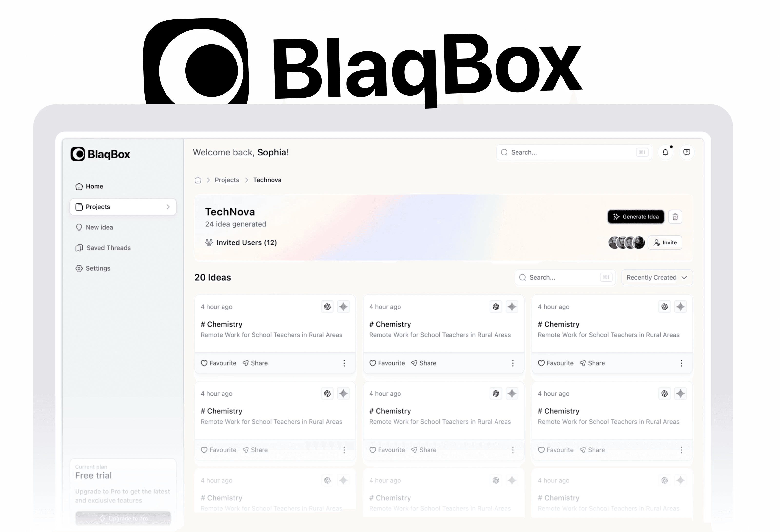
Task: Click the notification bell icon
Action: 665,152
